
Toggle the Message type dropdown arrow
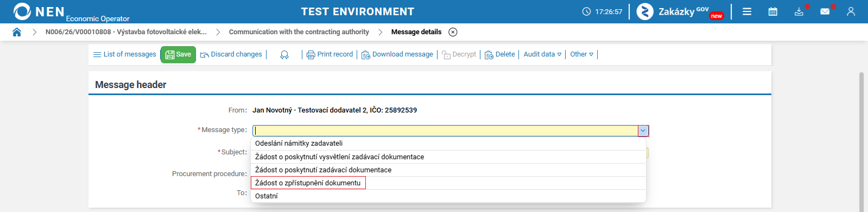(x=643, y=130)
